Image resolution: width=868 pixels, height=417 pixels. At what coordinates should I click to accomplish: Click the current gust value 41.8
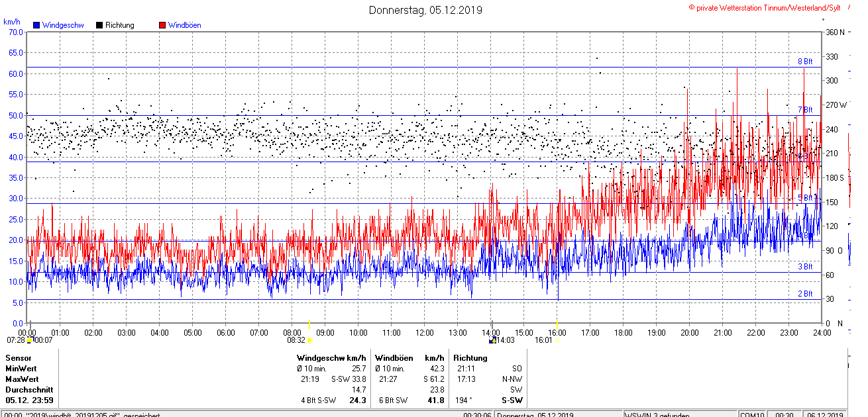[x=435, y=400]
